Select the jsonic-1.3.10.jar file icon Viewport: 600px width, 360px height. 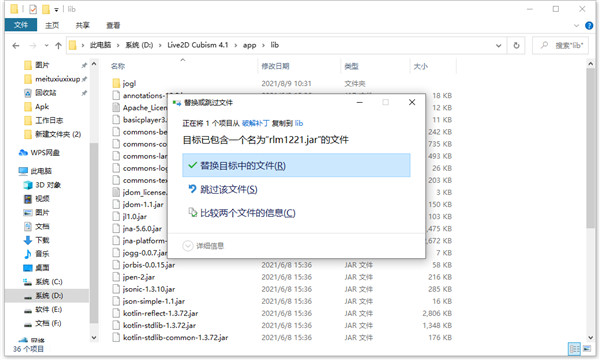[x=116, y=289]
